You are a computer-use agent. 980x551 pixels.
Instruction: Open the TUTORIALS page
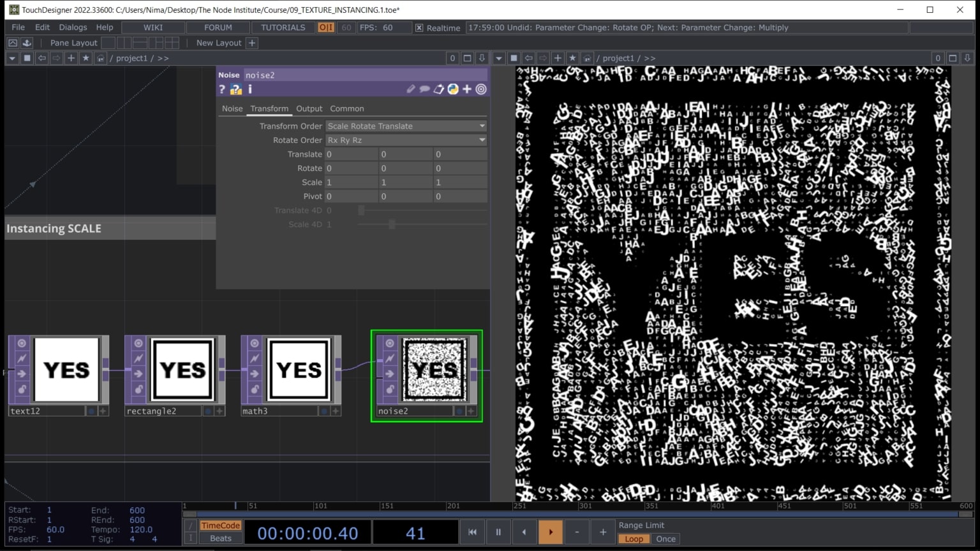[x=283, y=27]
